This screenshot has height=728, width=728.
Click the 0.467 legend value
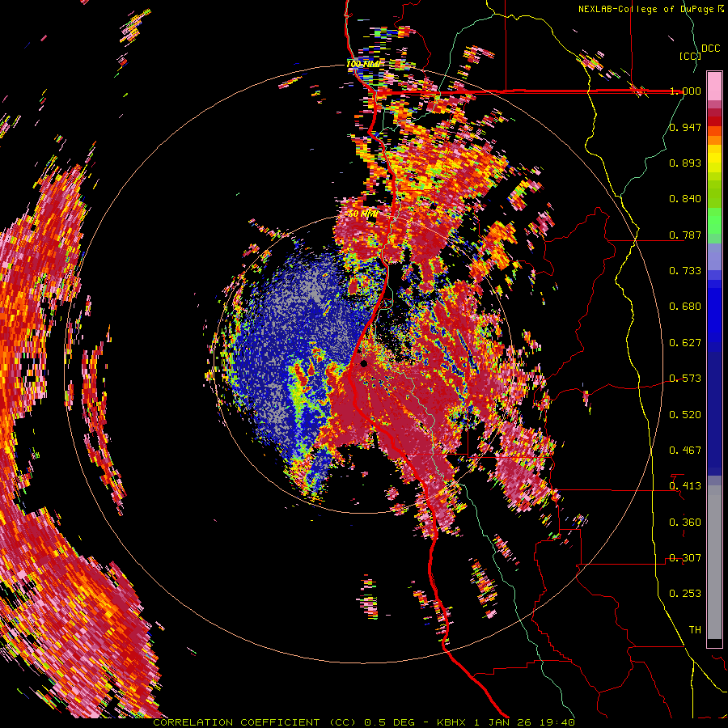tap(685, 450)
